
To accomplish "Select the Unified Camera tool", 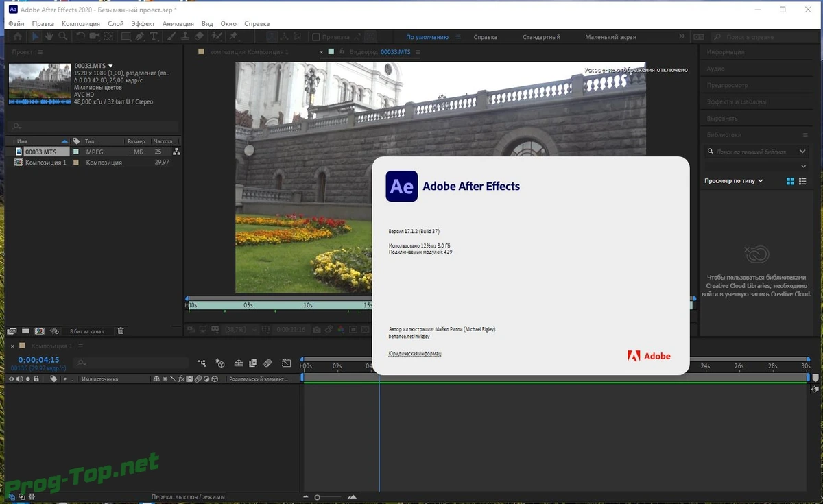I will (x=95, y=36).
